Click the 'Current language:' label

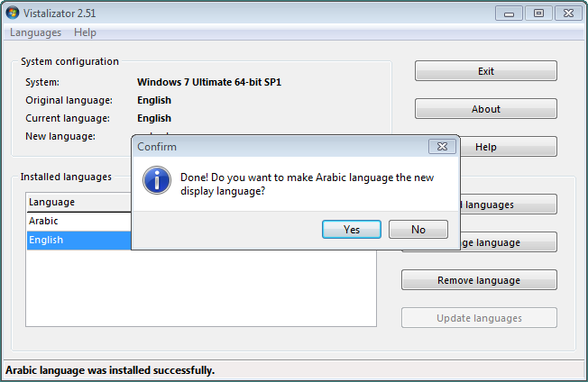(68, 118)
